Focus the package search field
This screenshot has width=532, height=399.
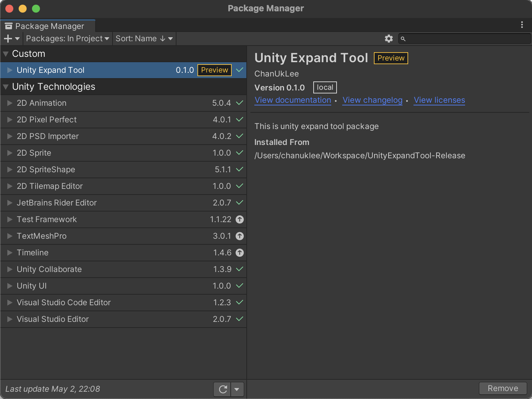click(x=464, y=39)
